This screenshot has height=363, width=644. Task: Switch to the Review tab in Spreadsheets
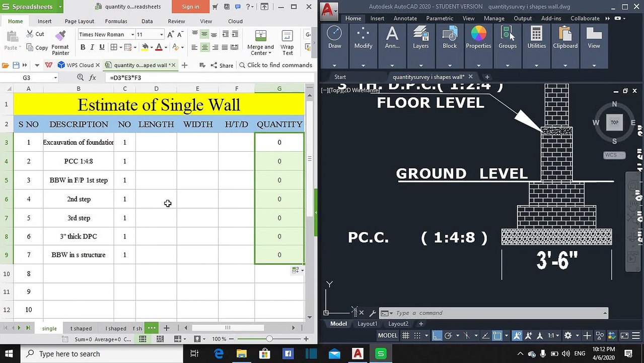pos(176,21)
